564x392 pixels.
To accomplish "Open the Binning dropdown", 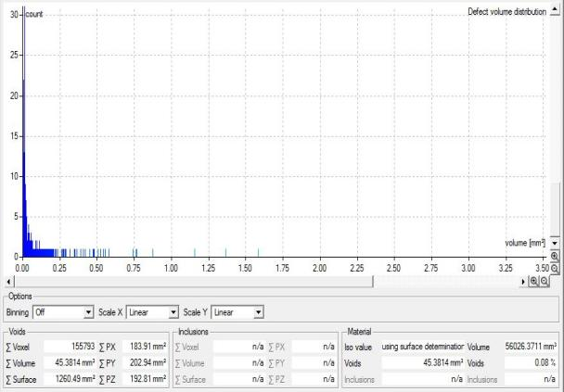I will coord(89,311).
